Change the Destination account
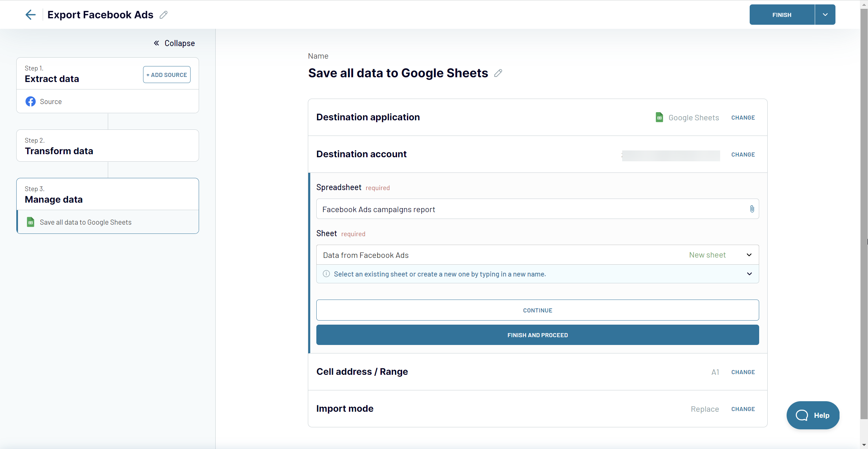The width and height of the screenshot is (868, 449). [x=743, y=155]
